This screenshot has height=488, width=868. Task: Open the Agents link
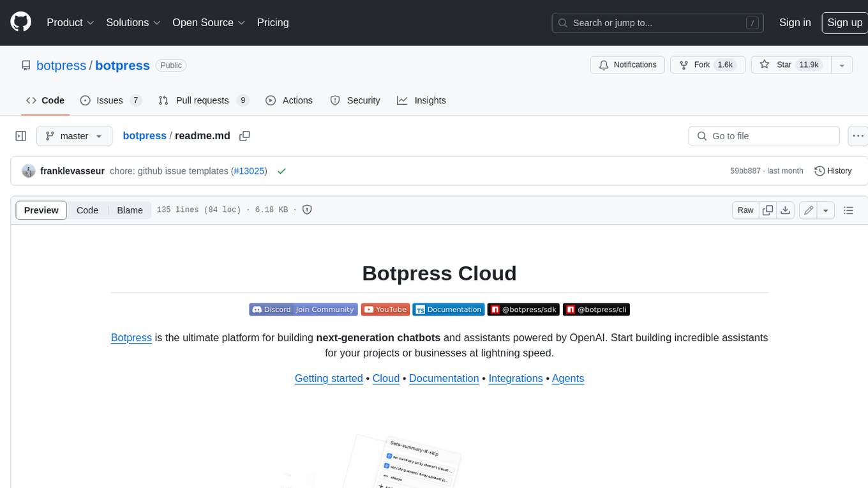(x=568, y=378)
